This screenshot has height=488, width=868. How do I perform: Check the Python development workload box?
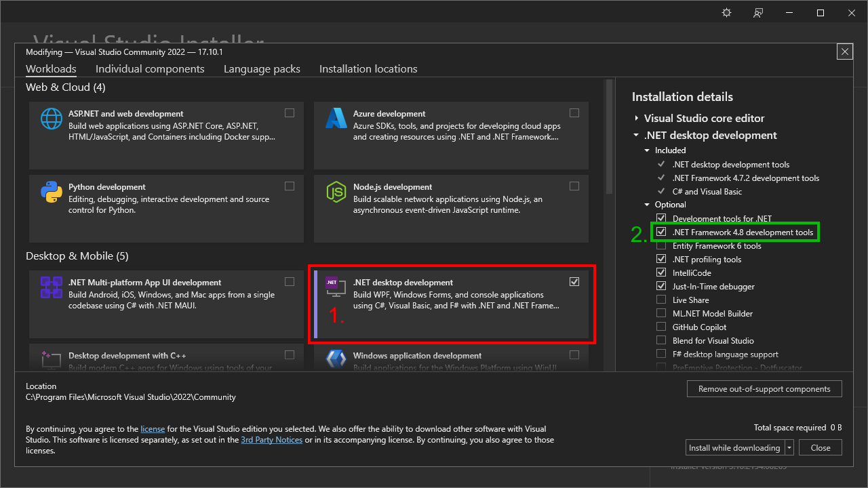(290, 186)
